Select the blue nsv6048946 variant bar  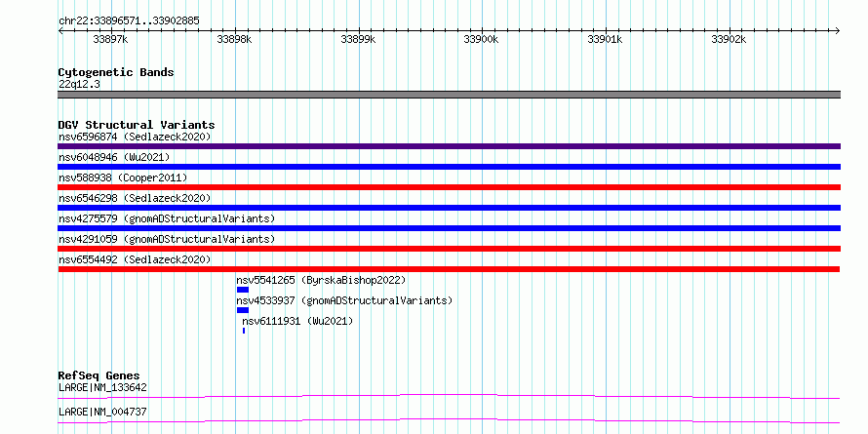pos(449,167)
